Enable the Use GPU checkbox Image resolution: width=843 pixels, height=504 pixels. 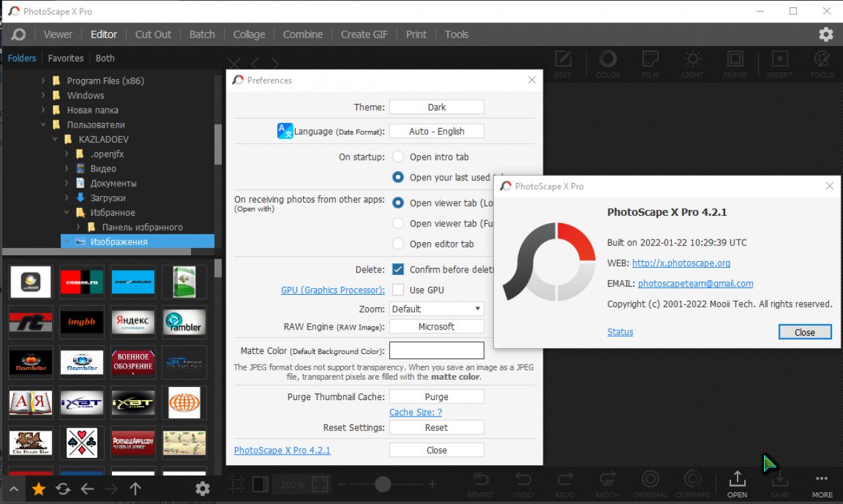click(398, 290)
